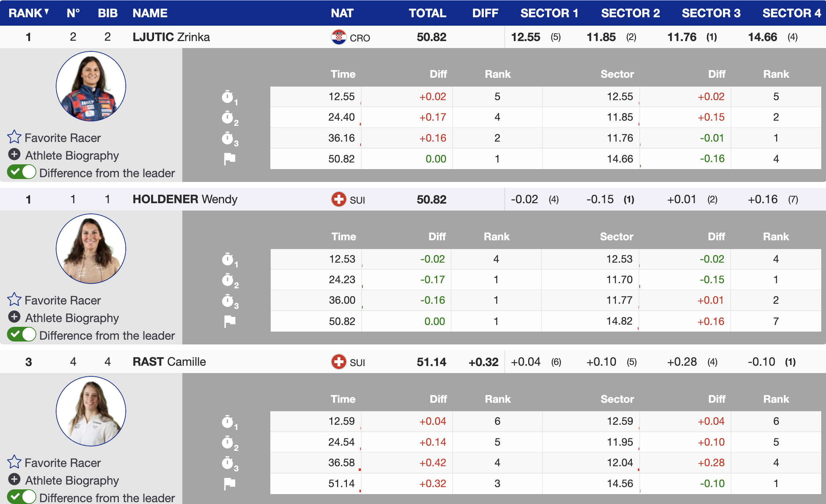Click the TOTAL column header

point(427,13)
